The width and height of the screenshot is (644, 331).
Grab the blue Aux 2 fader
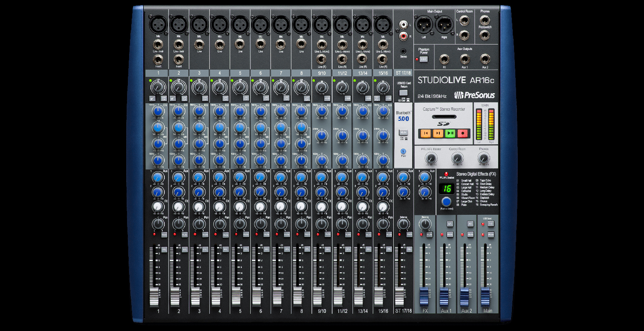(x=465, y=296)
